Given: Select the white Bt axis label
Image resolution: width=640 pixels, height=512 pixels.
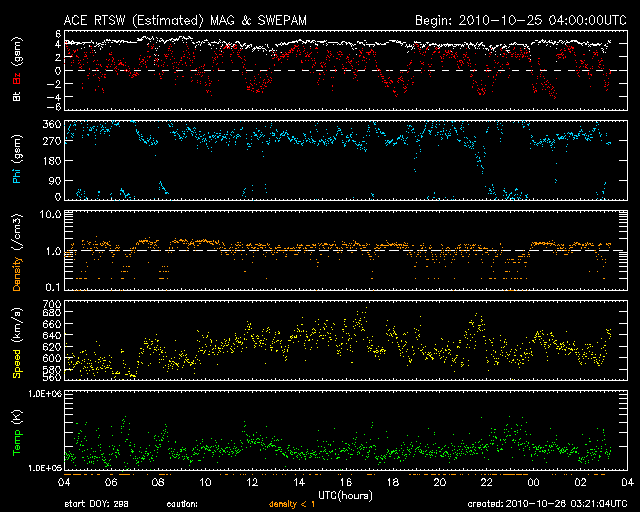Looking at the screenshot, I should (16, 97).
